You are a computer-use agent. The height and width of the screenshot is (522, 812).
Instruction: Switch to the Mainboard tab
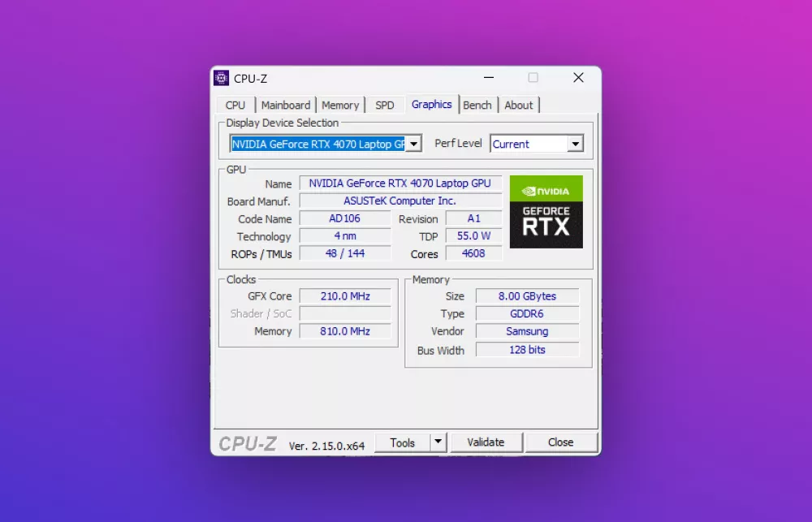[x=285, y=105]
